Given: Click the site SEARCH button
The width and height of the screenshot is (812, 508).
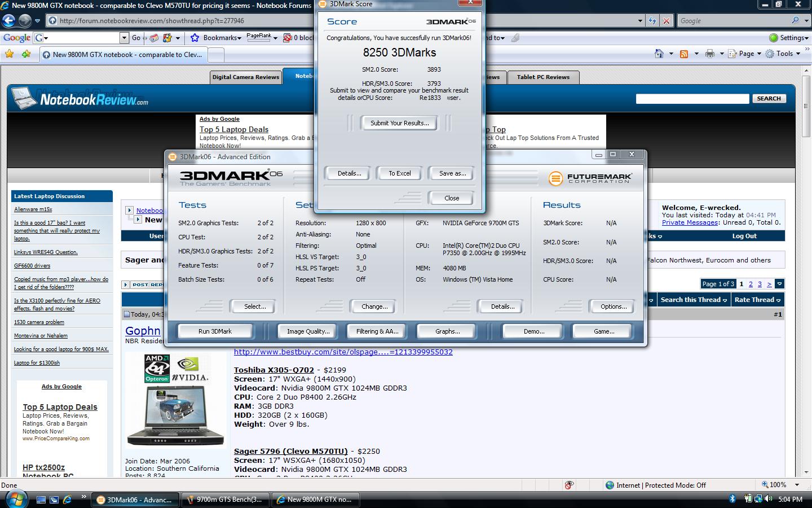Looking at the screenshot, I should [769, 98].
